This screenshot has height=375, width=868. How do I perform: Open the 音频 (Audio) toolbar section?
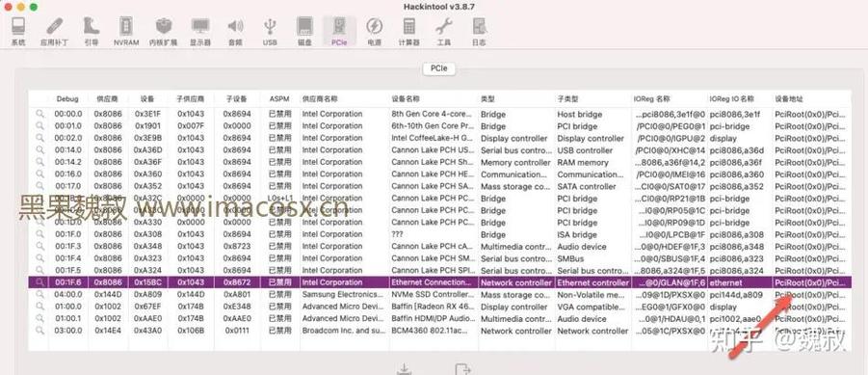(x=235, y=31)
